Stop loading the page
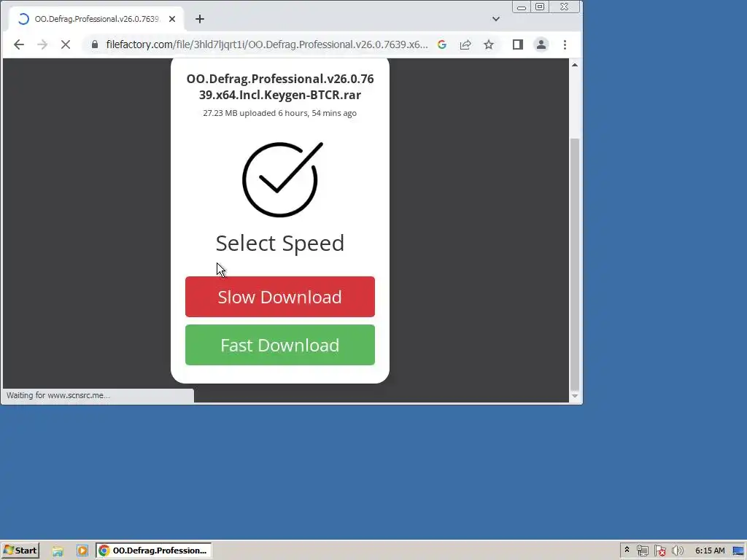747x560 pixels. [66, 44]
